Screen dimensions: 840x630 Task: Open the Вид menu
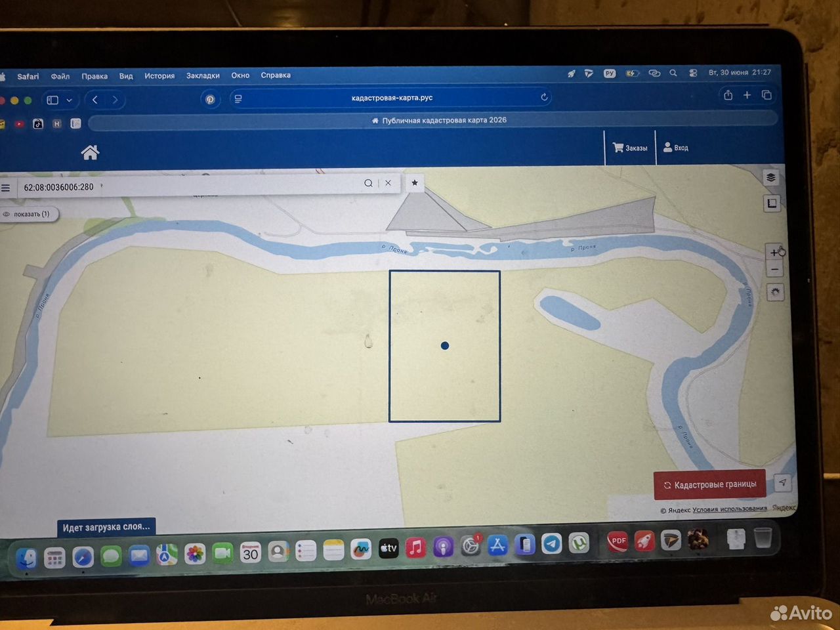click(126, 76)
